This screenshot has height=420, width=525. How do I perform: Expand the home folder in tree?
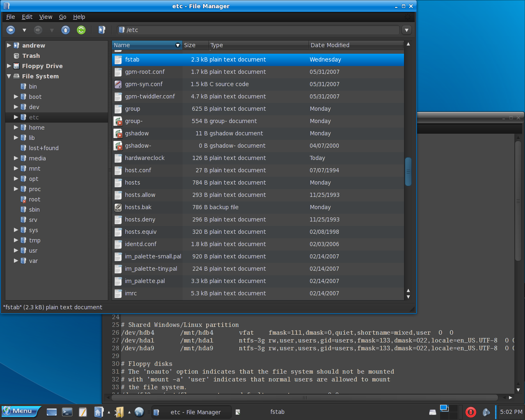16,127
